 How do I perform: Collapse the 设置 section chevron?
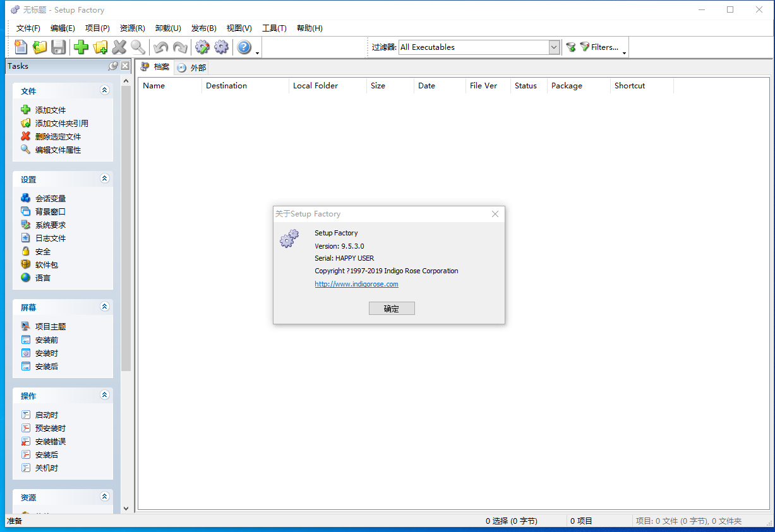105,179
